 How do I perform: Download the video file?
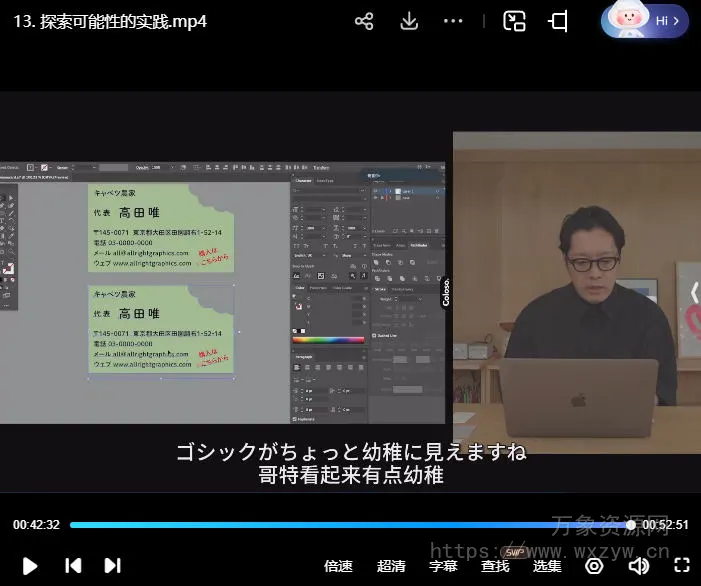tap(408, 21)
